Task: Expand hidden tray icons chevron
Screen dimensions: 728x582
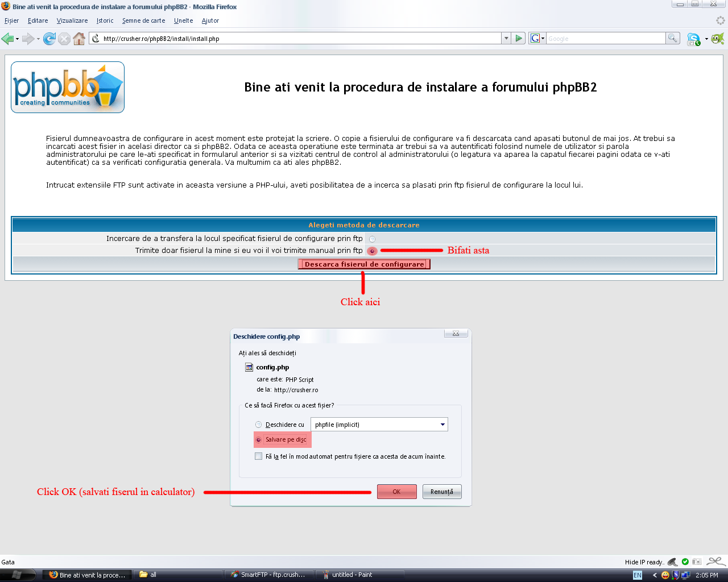Action: tap(655, 575)
